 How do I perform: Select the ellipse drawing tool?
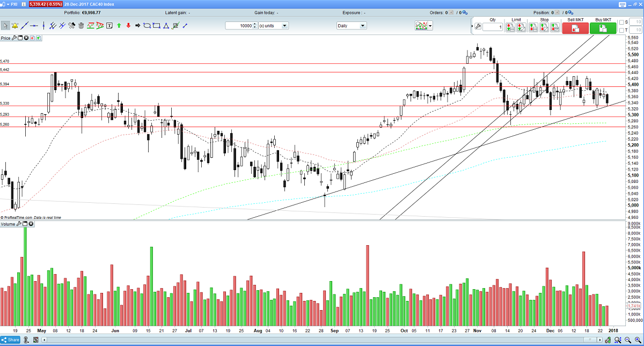147,25
